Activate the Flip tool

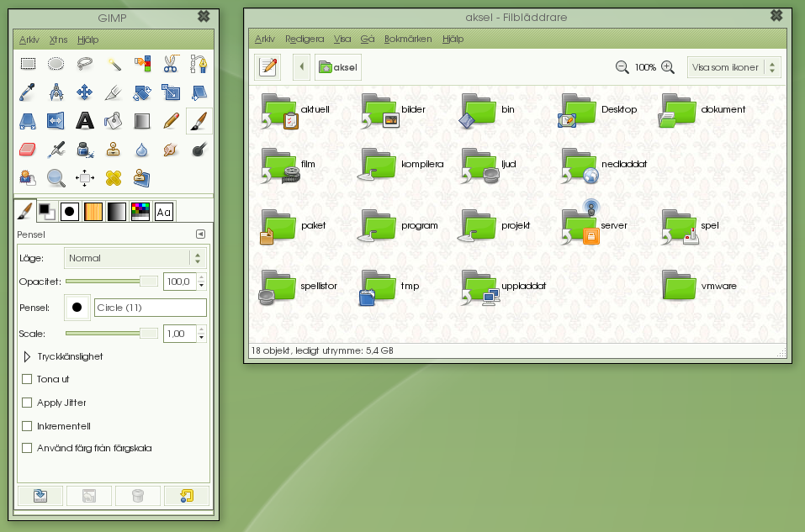(x=56, y=121)
